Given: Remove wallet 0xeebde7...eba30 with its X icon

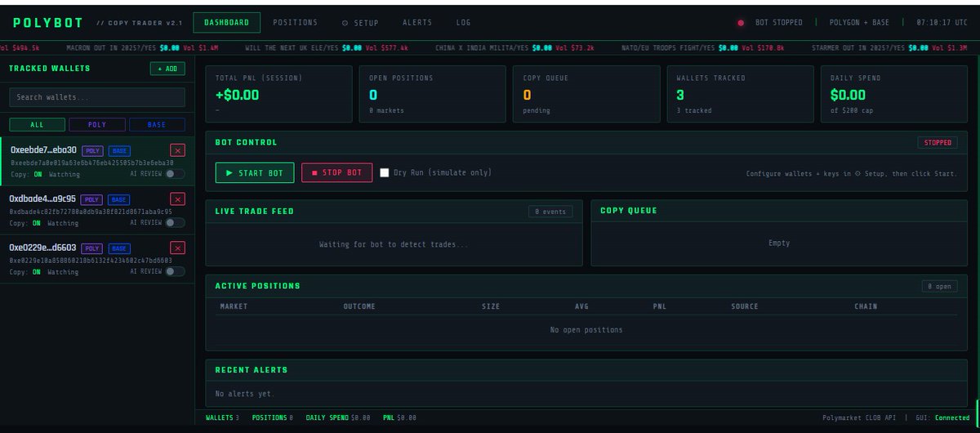Looking at the screenshot, I should click(177, 150).
